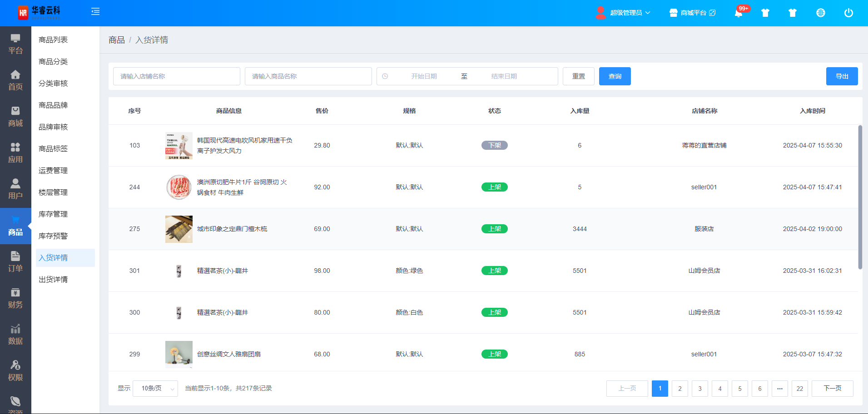Click the vertical scrollbar of the table
868x414 pixels.
[x=860, y=197]
